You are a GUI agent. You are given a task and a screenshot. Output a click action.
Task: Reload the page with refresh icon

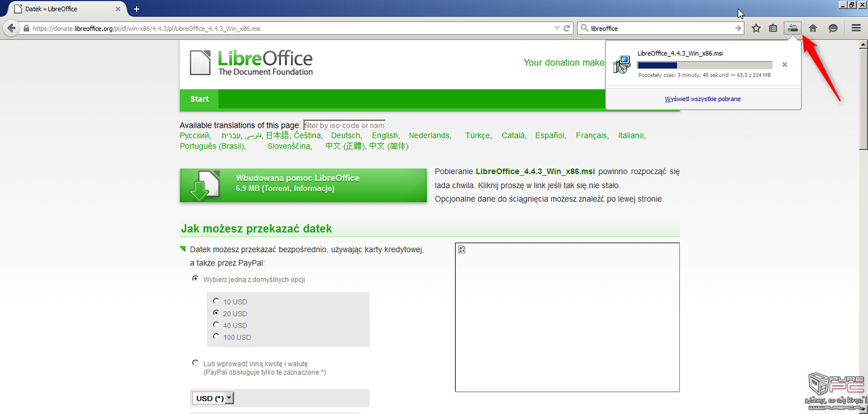click(x=567, y=29)
